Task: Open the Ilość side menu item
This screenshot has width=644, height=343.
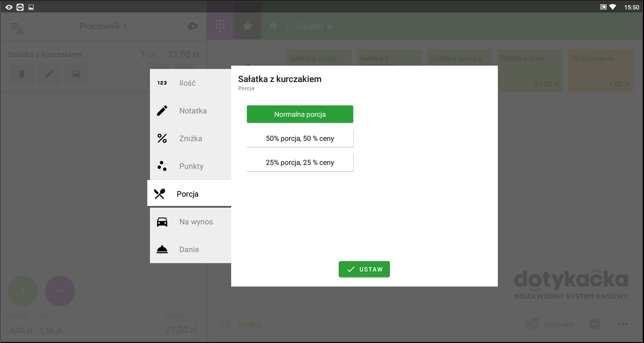Action: click(x=190, y=83)
